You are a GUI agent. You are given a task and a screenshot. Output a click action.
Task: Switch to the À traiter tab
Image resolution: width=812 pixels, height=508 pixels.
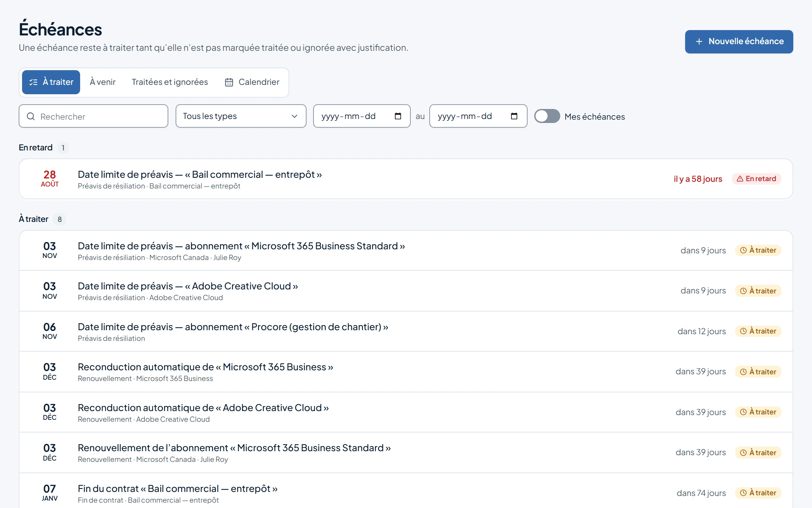[51, 82]
